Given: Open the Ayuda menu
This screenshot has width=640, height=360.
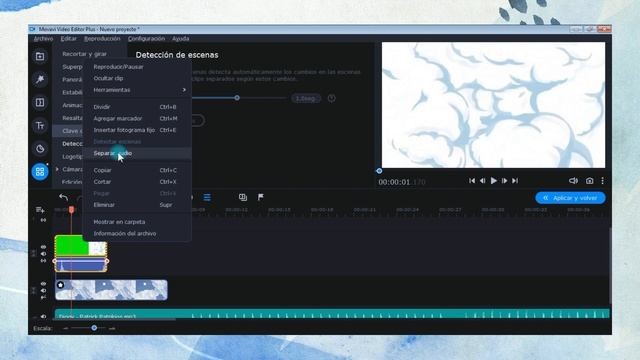Looking at the screenshot, I should point(180,39).
